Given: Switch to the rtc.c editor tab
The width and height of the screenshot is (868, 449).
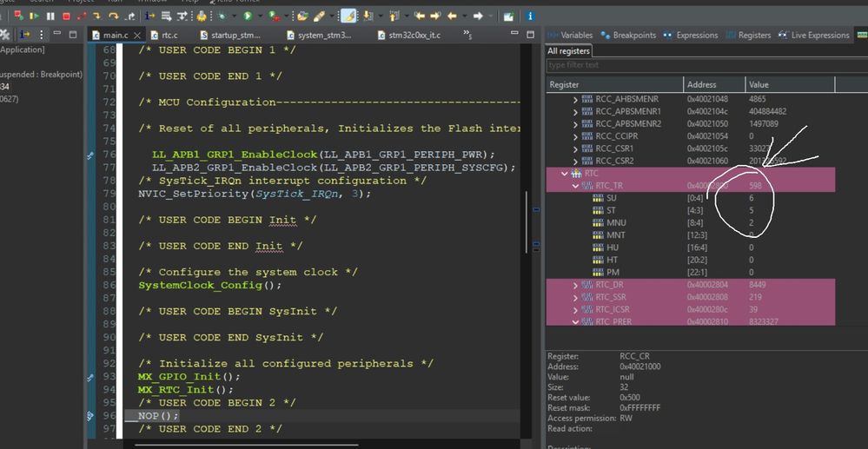Looking at the screenshot, I should pyautogui.click(x=164, y=36).
